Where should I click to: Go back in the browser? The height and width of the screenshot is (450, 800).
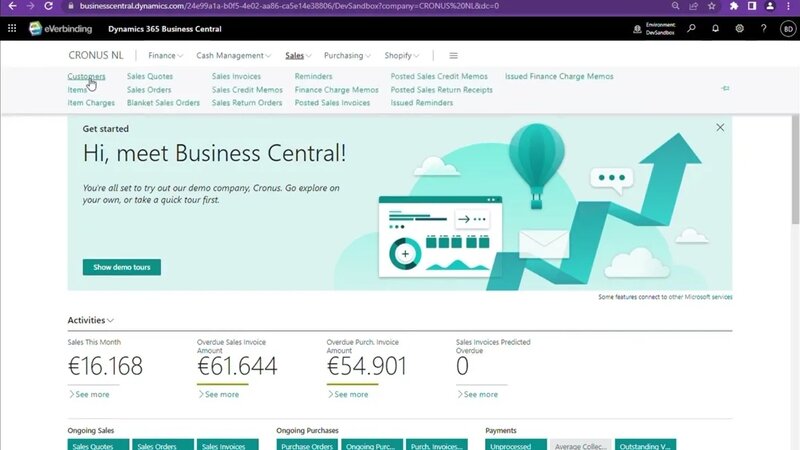coord(12,6)
